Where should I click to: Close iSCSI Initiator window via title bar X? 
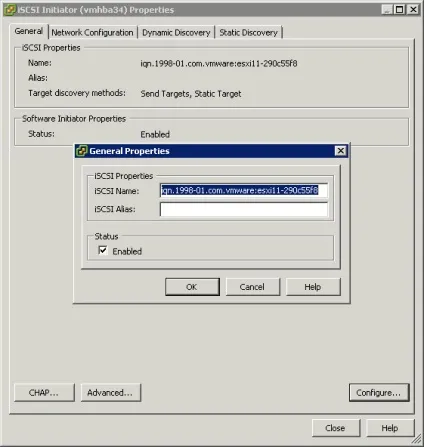pos(413,10)
